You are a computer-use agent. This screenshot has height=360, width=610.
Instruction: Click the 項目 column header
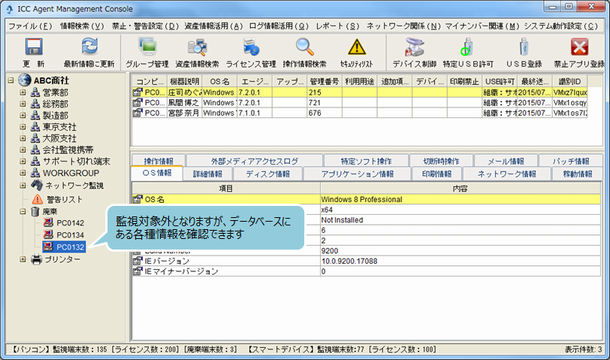(x=226, y=188)
